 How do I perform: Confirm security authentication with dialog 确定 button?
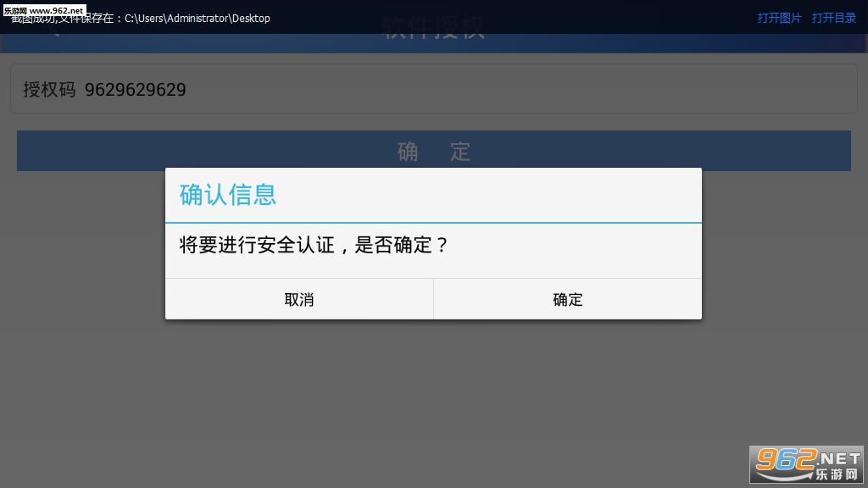[567, 299]
